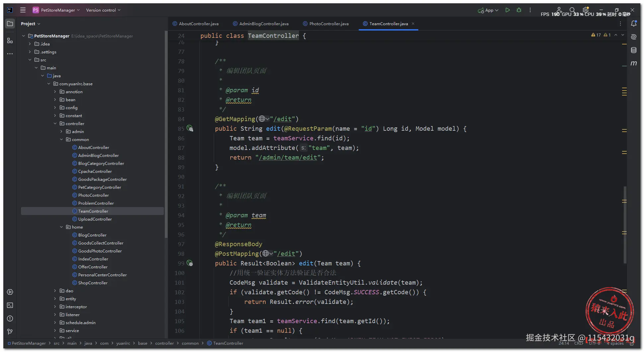This screenshot has width=644, height=352.
Task: Go to previous highlighted error arrow
Action: tap(616, 35)
